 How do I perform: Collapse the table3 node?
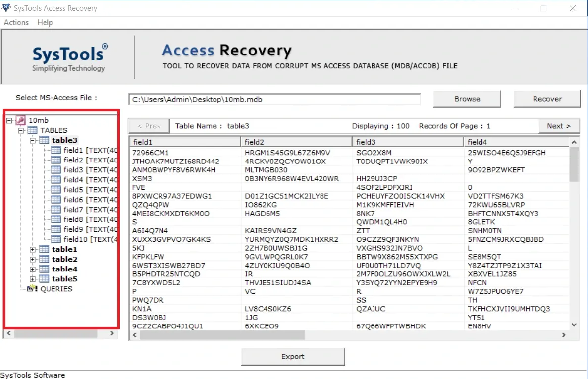pyautogui.click(x=33, y=140)
